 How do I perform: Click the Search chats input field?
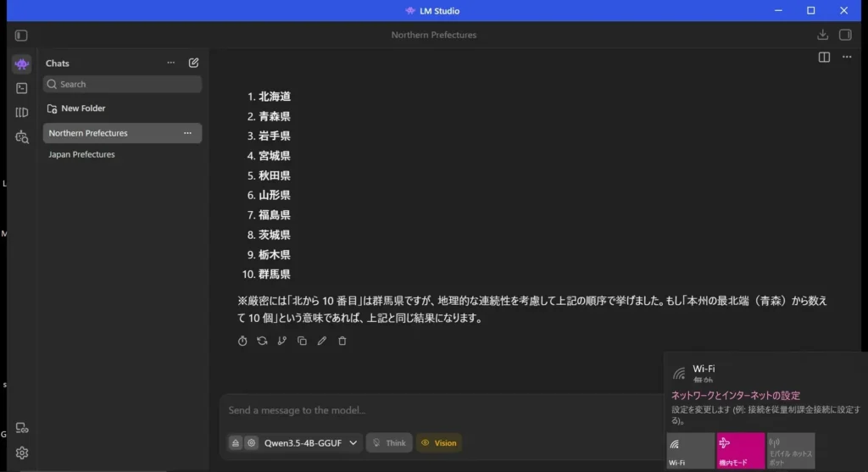[122, 84]
